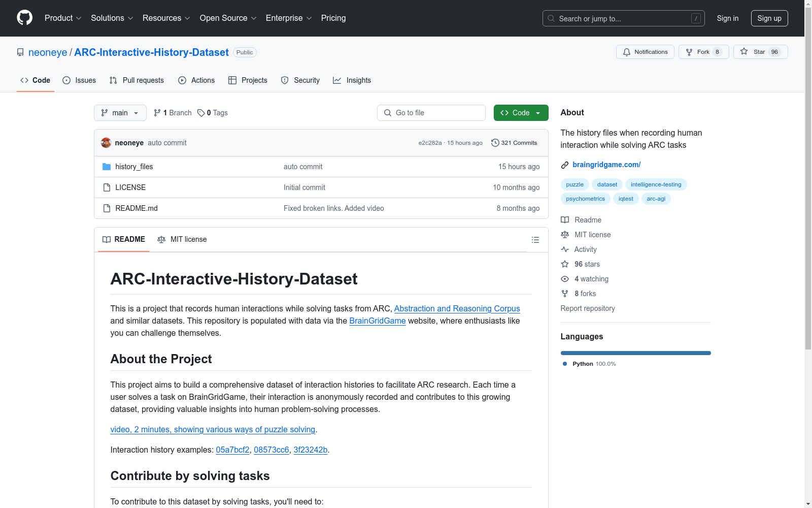Click the Fork button
The height and width of the screenshot is (508, 812).
(703, 52)
